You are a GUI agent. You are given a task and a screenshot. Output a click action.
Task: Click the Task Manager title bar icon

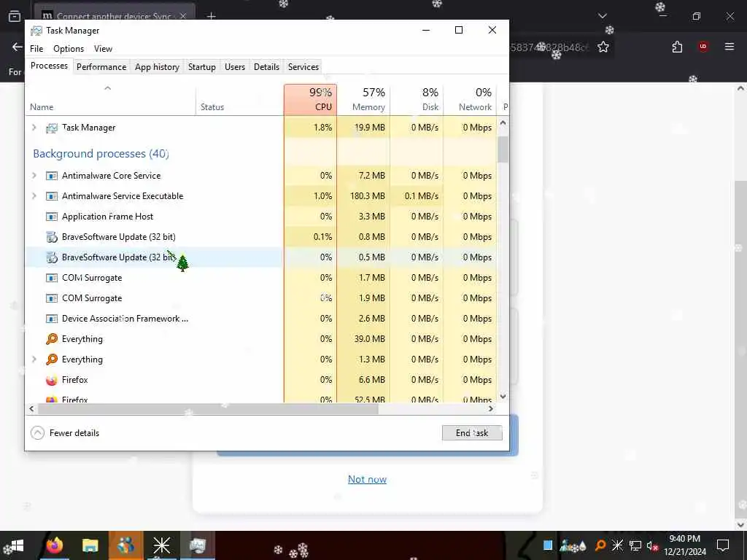click(x=36, y=31)
